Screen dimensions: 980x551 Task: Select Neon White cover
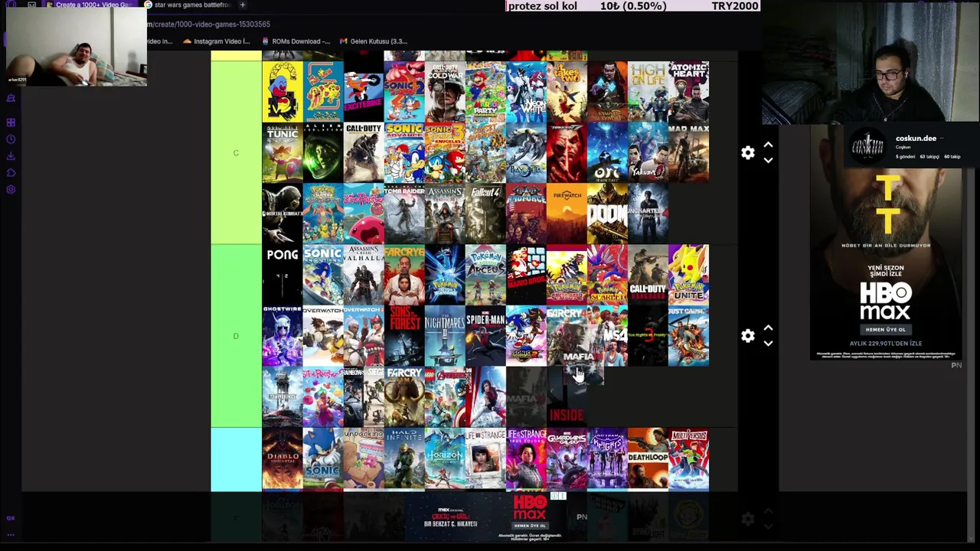(x=526, y=92)
